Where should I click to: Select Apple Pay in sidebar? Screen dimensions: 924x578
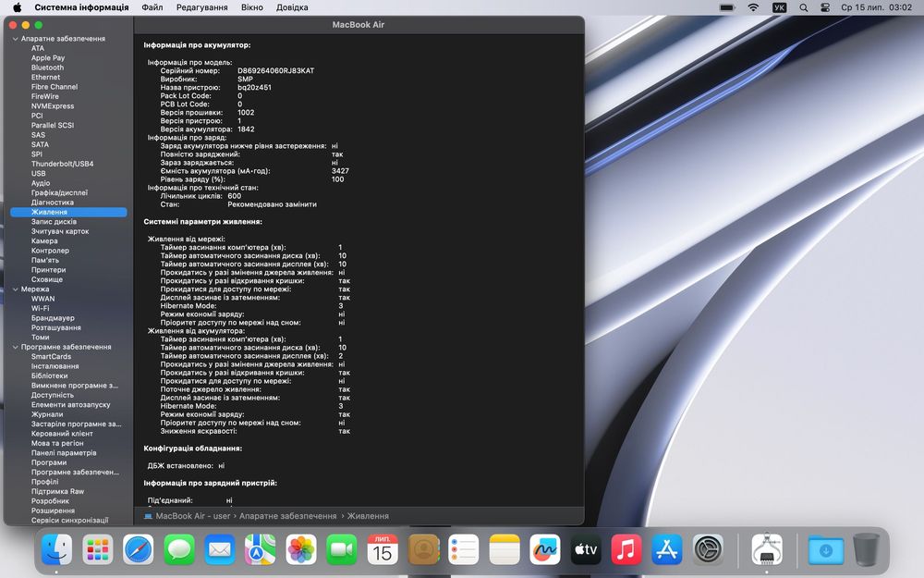pos(48,58)
